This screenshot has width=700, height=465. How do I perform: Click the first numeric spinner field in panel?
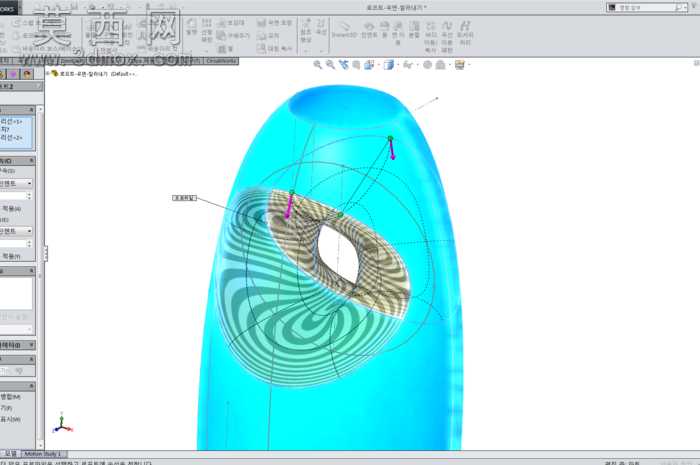[16, 196]
